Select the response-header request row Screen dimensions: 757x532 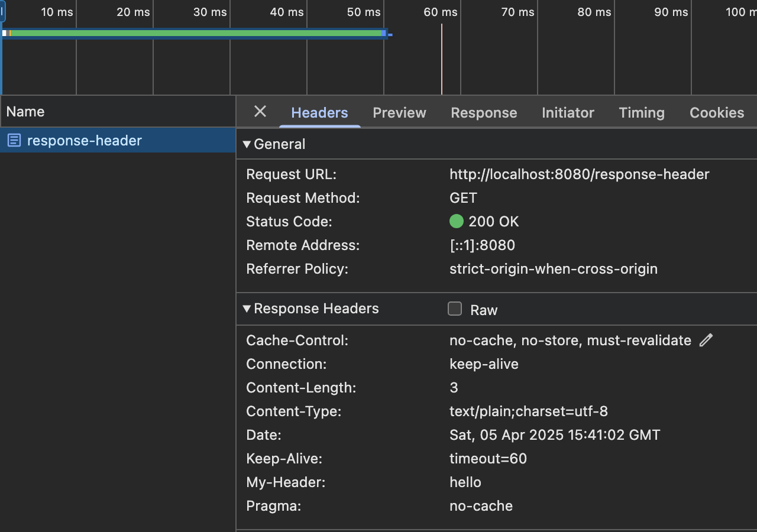(85, 141)
